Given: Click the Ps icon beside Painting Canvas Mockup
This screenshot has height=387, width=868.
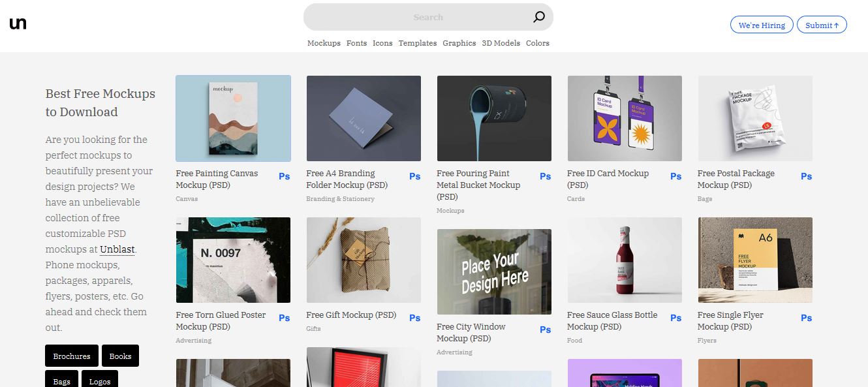Looking at the screenshot, I should [x=285, y=176].
